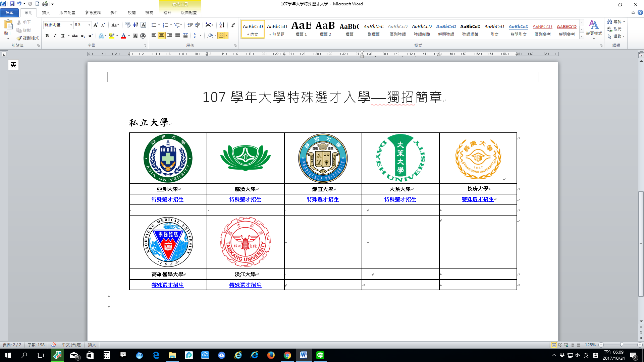Toggle bold formatting
This screenshot has height=362, width=644.
[47, 36]
